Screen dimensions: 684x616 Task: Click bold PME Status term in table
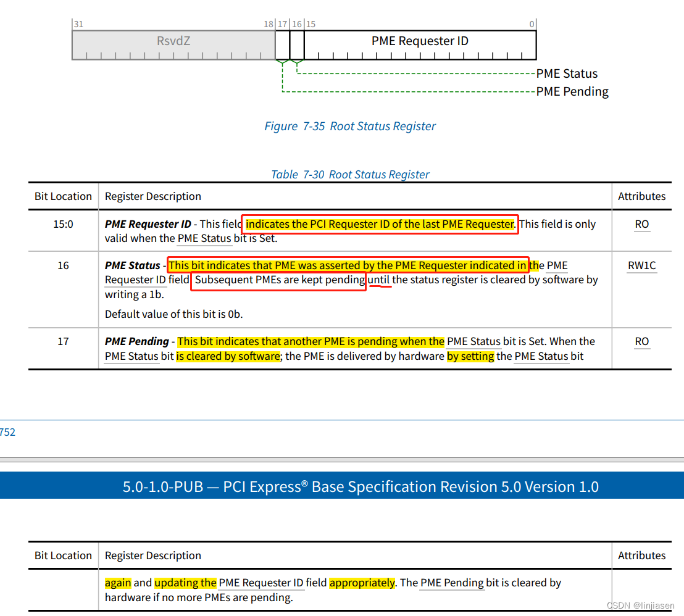tap(133, 265)
